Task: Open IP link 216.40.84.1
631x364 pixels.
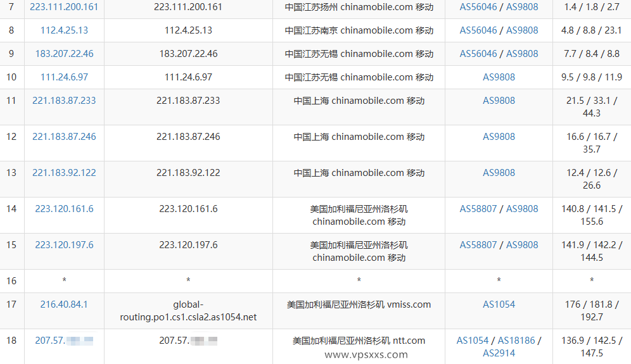Action: click(x=64, y=304)
